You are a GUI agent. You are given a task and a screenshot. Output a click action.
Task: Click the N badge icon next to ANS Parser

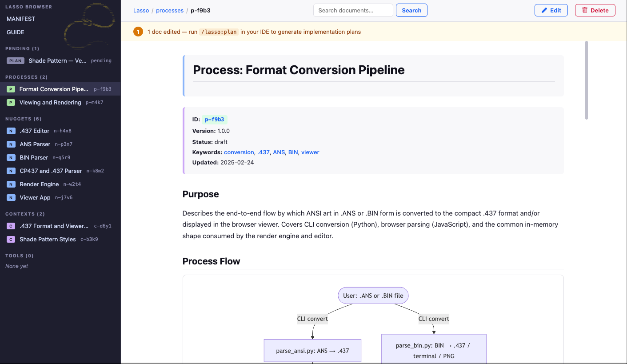tap(11, 144)
